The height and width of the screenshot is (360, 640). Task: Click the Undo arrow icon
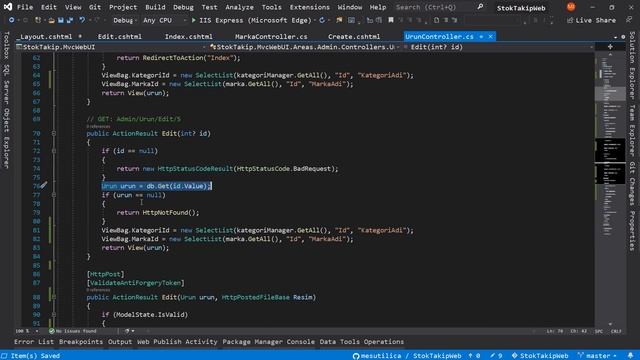click(x=82, y=20)
